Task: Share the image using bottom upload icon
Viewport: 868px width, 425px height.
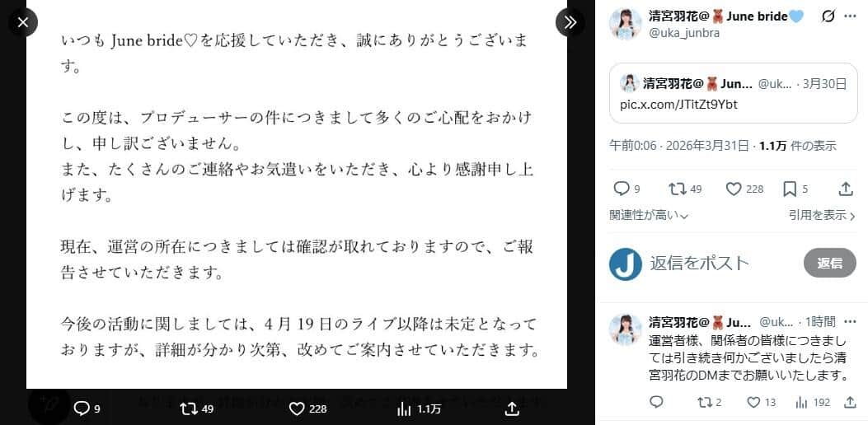Action: [512, 409]
